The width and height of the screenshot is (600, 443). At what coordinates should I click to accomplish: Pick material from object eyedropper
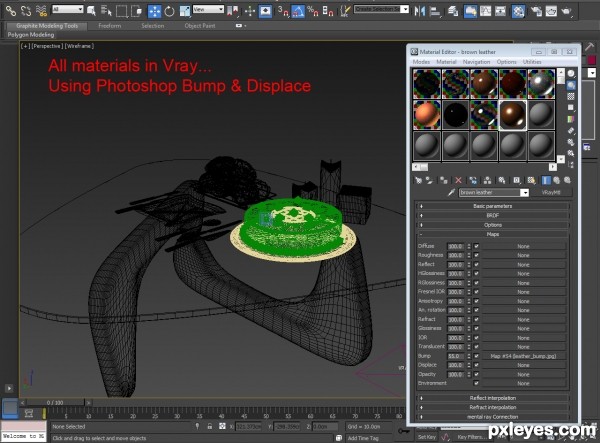click(452, 192)
